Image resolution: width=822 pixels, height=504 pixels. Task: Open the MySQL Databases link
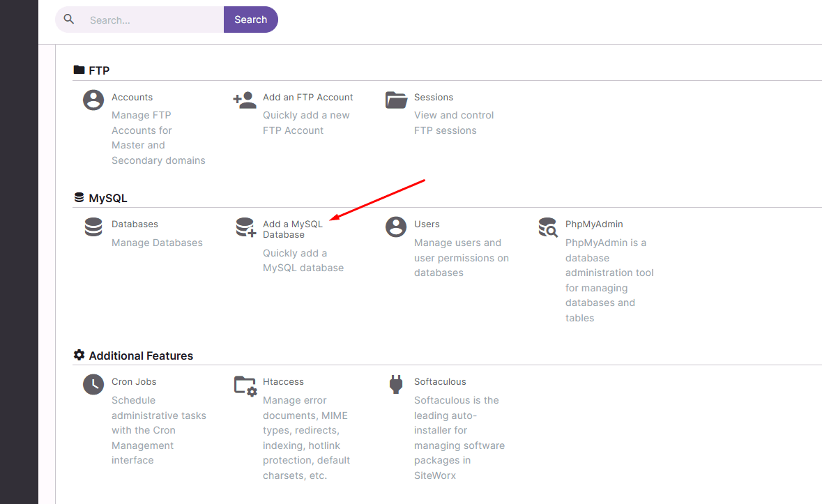pos(135,224)
